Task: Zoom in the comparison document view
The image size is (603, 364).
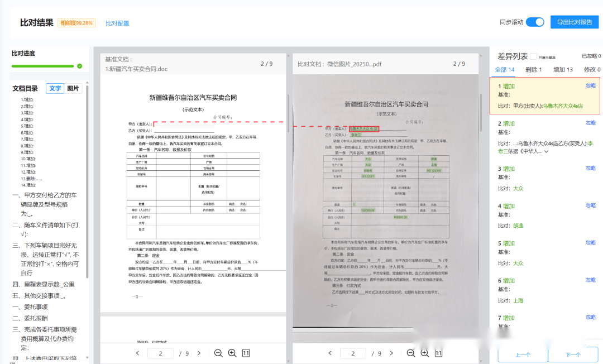Action: click(425, 353)
